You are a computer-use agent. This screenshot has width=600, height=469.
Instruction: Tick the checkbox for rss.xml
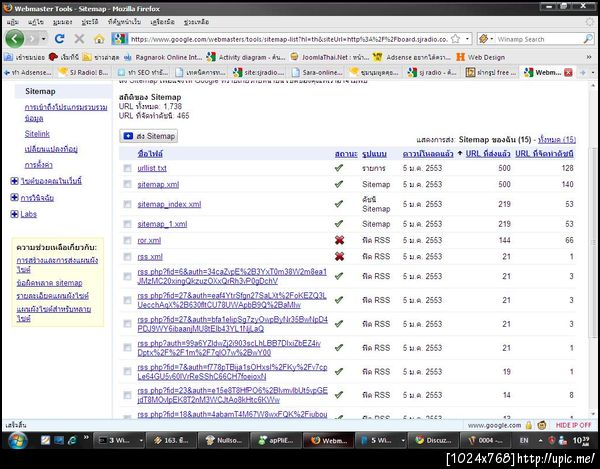(x=127, y=257)
